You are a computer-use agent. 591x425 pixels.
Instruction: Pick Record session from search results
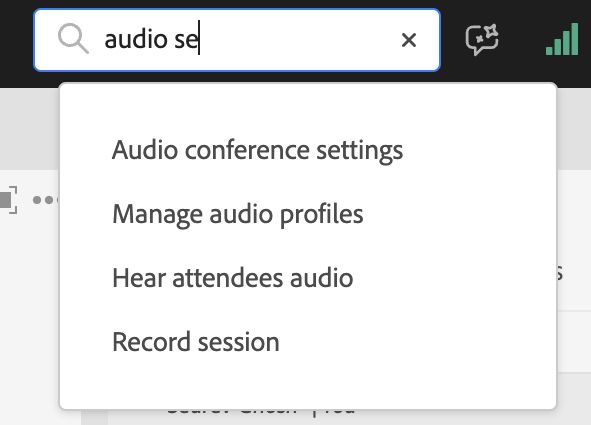196,342
